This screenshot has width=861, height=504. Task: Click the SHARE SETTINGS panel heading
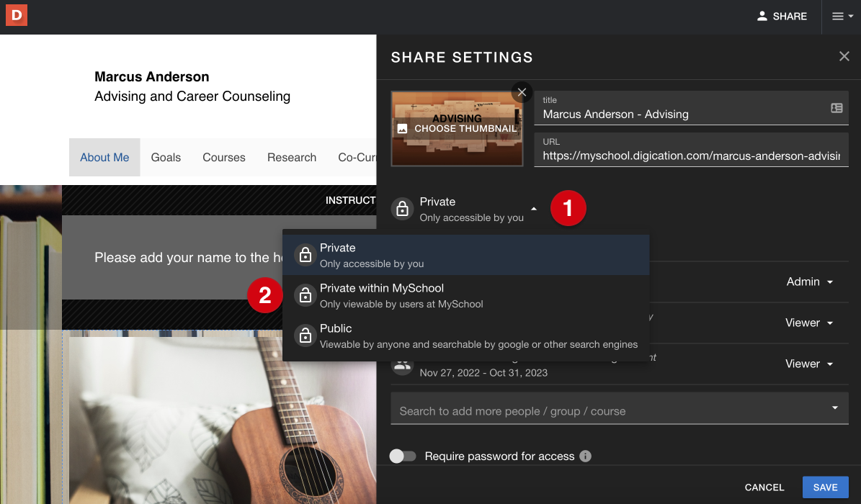point(462,57)
